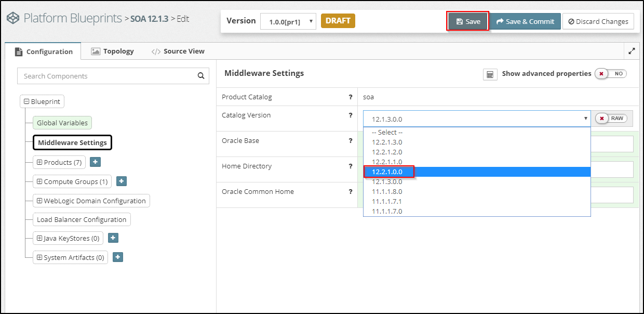
Task: Add a new product with plus icon
Action: pos(95,162)
